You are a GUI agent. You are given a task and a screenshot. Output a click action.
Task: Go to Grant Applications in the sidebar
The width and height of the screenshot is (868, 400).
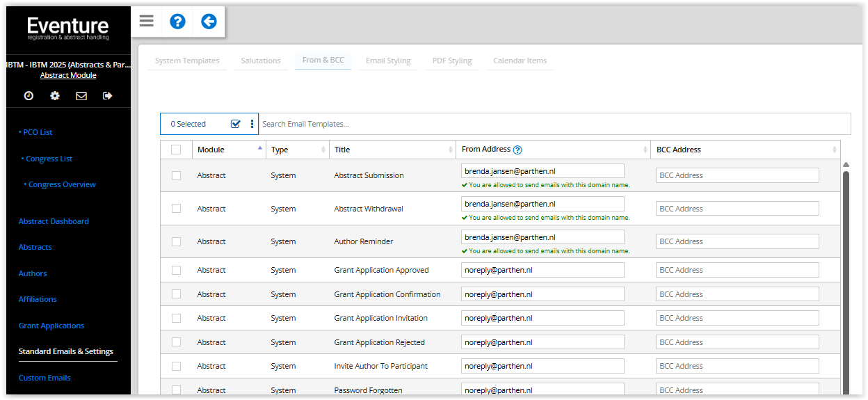tap(51, 326)
